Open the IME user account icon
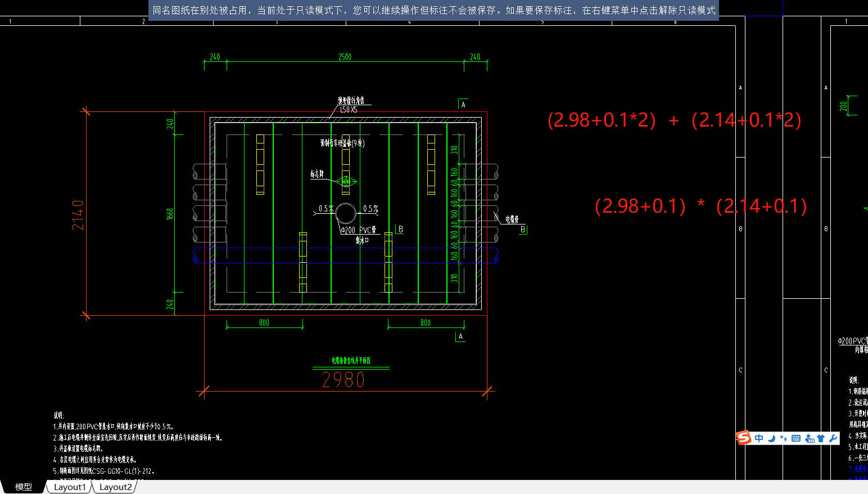Image resolution: width=868 pixels, height=494 pixels. [810, 438]
